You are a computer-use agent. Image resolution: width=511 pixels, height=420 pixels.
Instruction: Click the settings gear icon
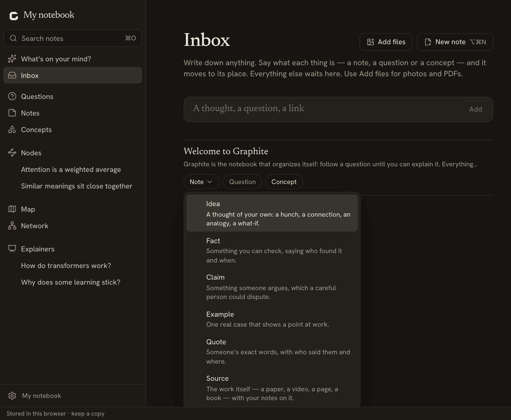coord(12,396)
